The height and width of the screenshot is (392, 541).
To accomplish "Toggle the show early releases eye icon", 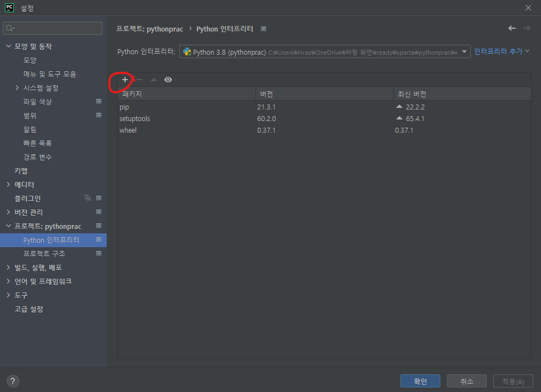I will click(x=168, y=80).
